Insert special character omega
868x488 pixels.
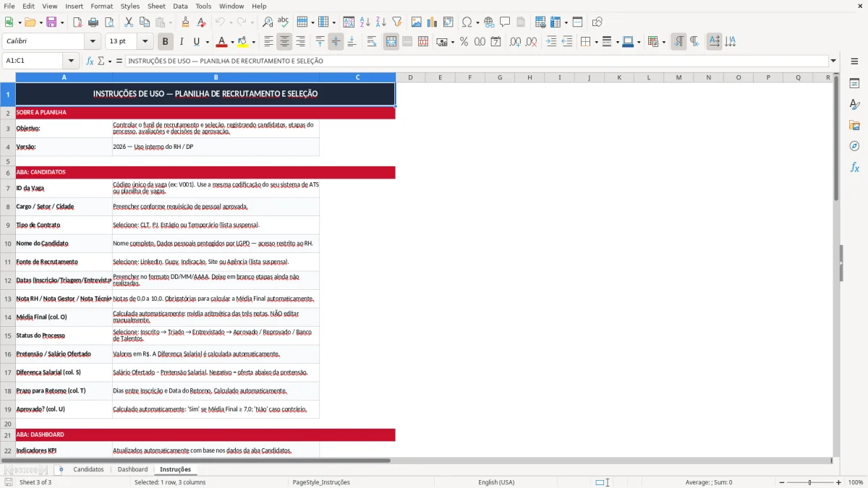[467, 22]
